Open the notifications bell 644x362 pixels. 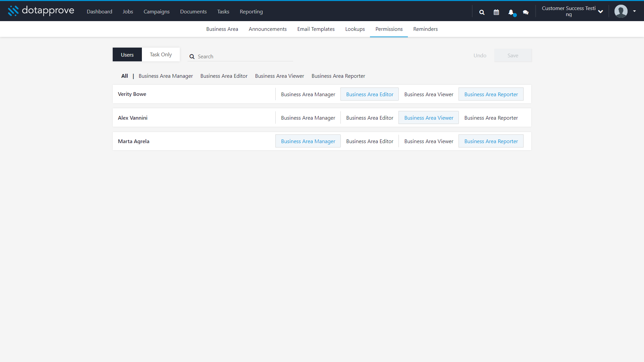click(511, 12)
